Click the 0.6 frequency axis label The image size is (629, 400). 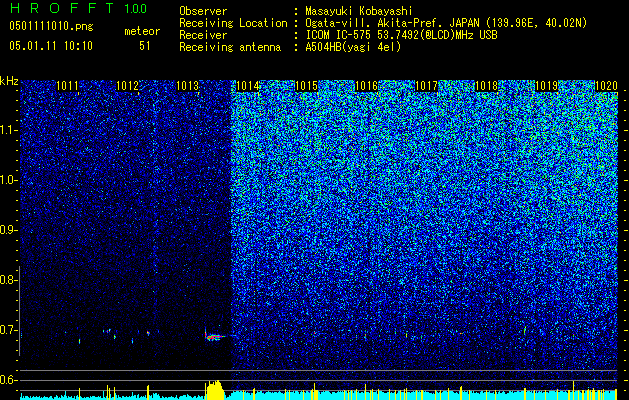tap(8, 380)
